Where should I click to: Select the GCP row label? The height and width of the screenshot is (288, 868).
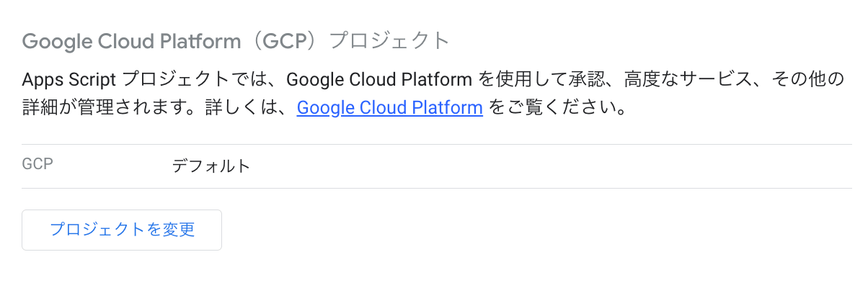tap(37, 164)
